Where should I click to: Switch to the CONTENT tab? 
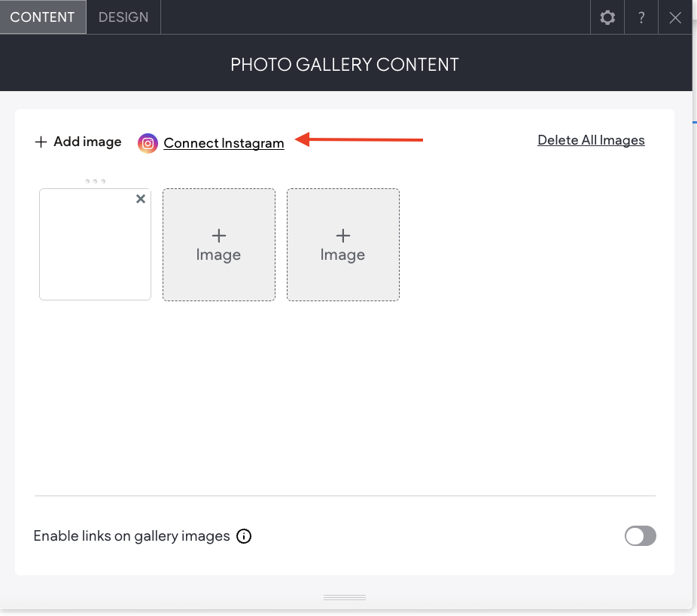(43, 17)
